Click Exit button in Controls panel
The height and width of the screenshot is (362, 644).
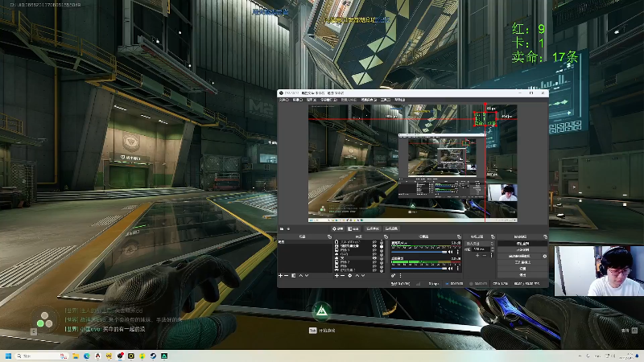point(522,274)
